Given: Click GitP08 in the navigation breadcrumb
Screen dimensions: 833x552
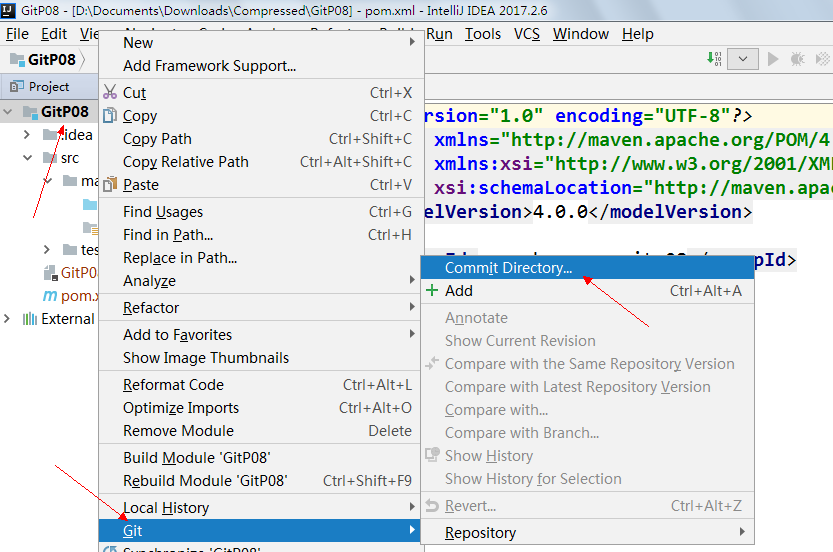Looking at the screenshot, I should [x=52, y=60].
